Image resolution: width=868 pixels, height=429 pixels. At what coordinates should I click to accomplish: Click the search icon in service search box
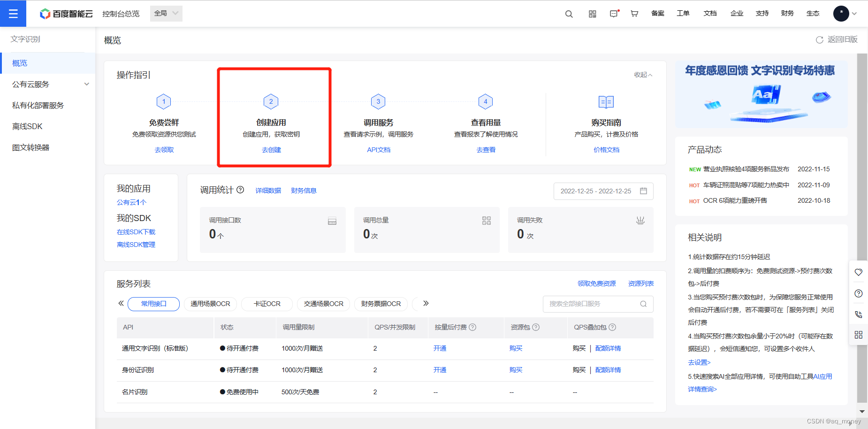coord(644,304)
